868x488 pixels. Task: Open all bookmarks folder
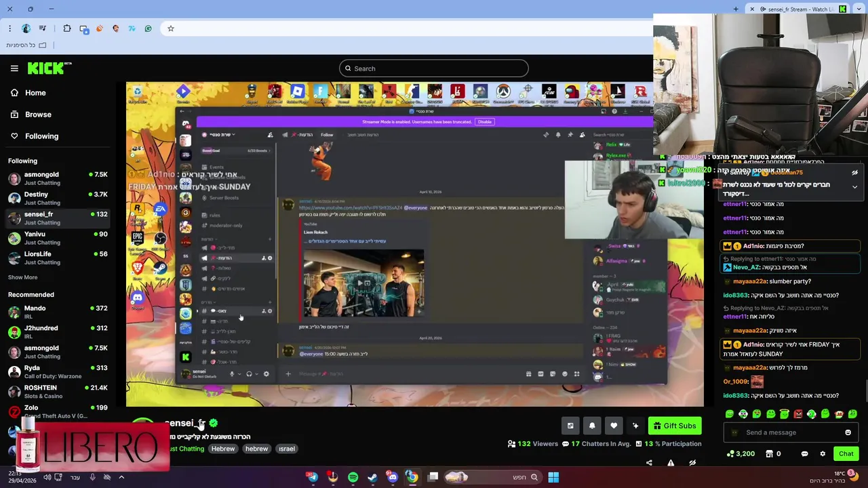[x=26, y=45]
